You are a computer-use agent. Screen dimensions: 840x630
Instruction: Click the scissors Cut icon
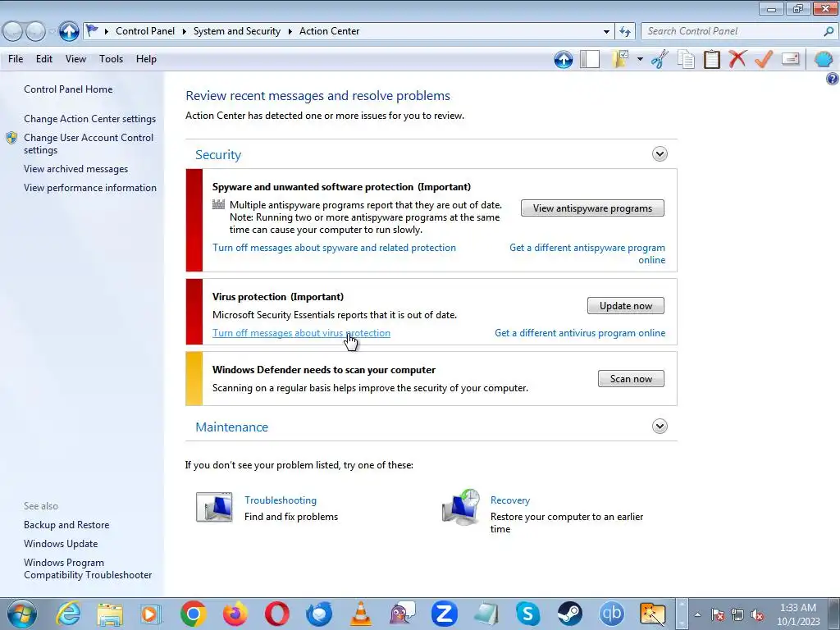[x=660, y=59]
